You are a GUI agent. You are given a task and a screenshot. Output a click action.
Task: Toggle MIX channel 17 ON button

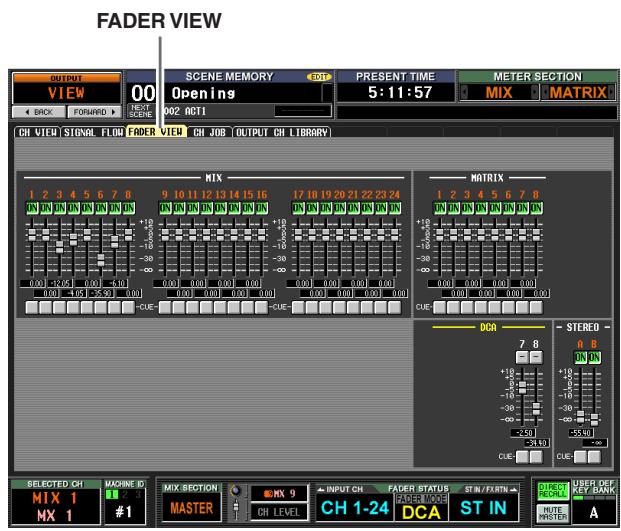[298, 208]
